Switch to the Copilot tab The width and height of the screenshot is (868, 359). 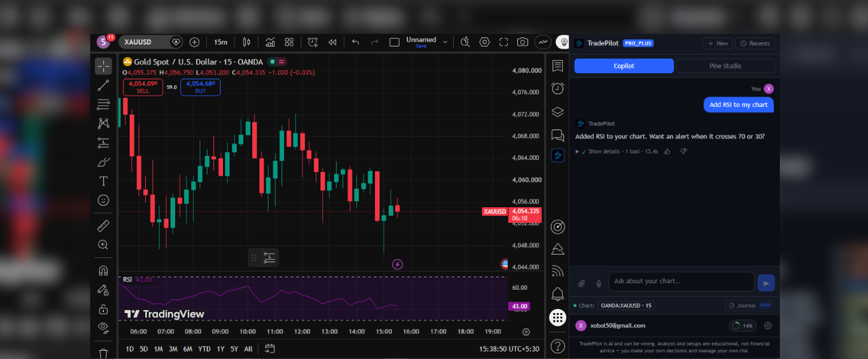click(x=624, y=66)
